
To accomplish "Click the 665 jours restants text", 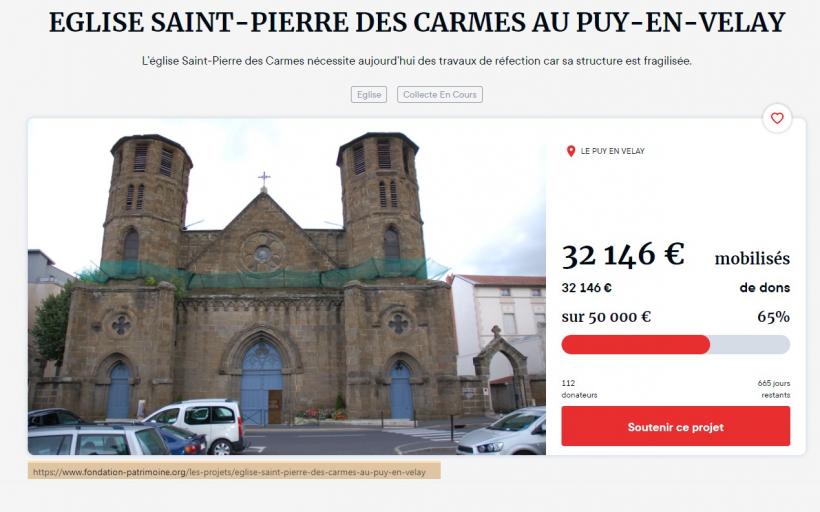I will pyautogui.click(x=773, y=389).
